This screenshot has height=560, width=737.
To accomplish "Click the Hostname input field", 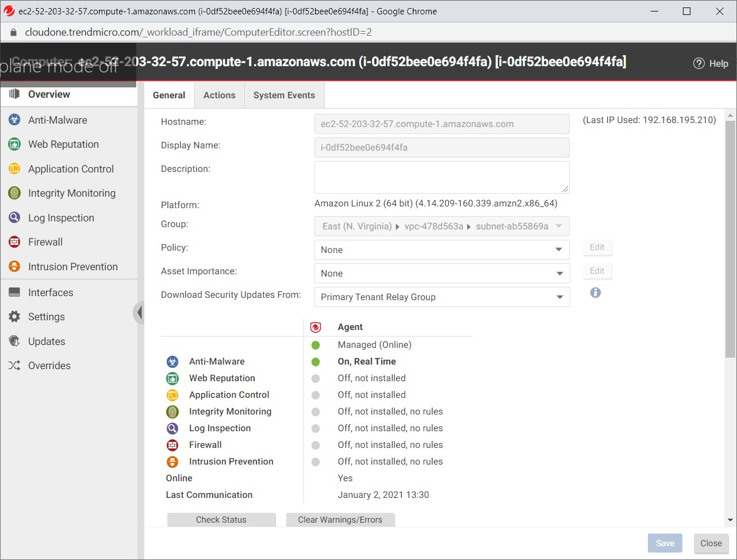I will [x=442, y=124].
